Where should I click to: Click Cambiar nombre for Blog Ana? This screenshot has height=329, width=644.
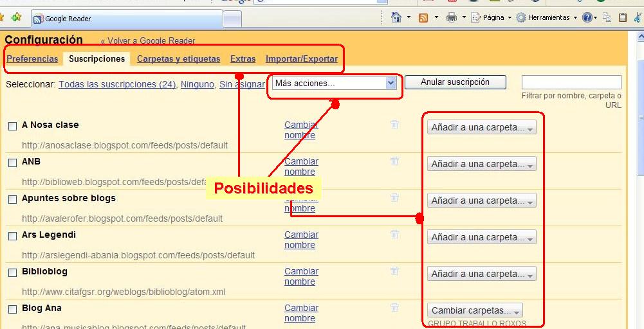(301, 312)
